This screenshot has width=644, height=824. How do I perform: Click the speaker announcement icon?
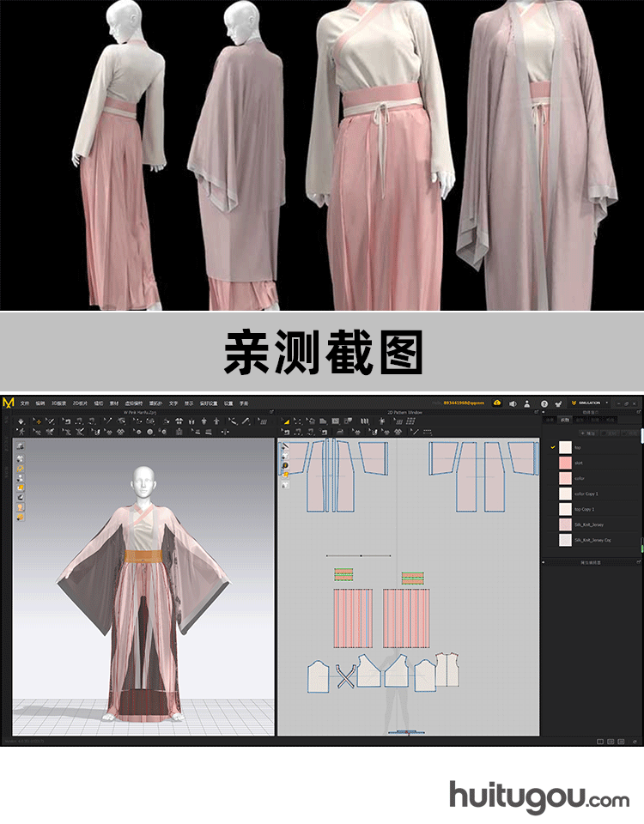(513, 403)
